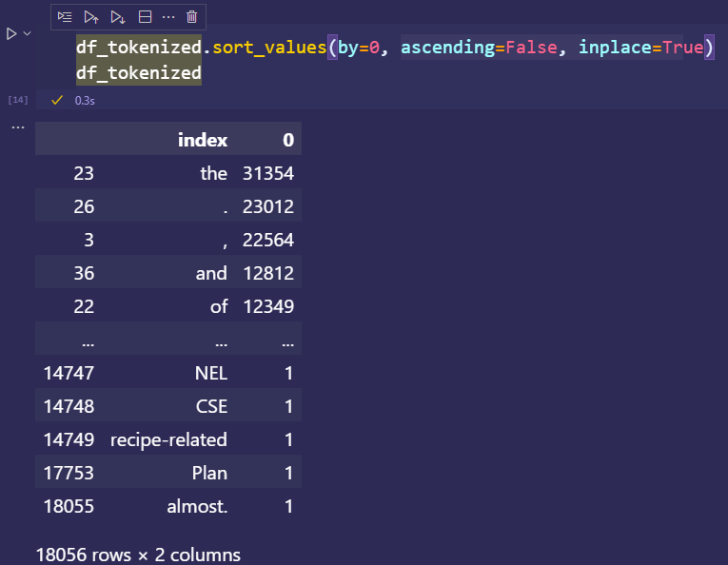Click row index 14748

tap(69, 407)
